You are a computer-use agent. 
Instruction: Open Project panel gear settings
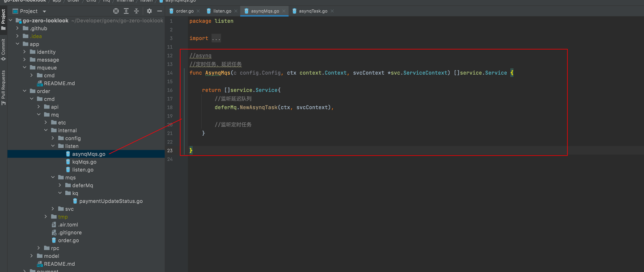pyautogui.click(x=149, y=11)
